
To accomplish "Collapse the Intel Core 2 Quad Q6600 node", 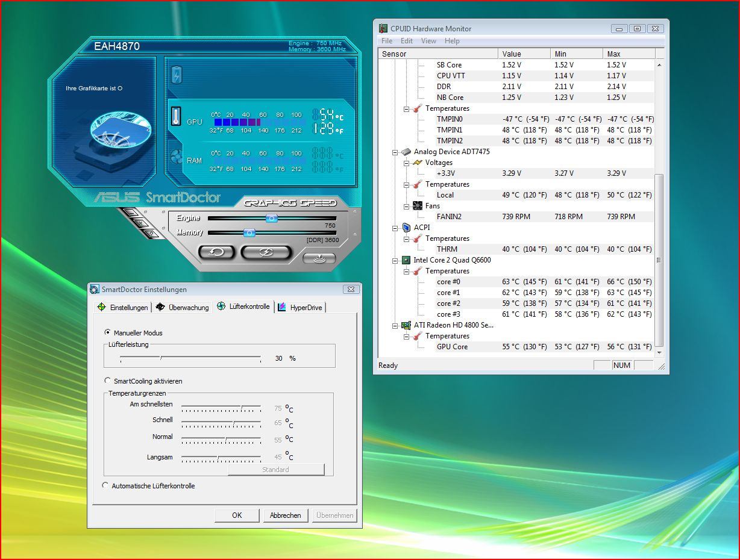I will [x=395, y=260].
